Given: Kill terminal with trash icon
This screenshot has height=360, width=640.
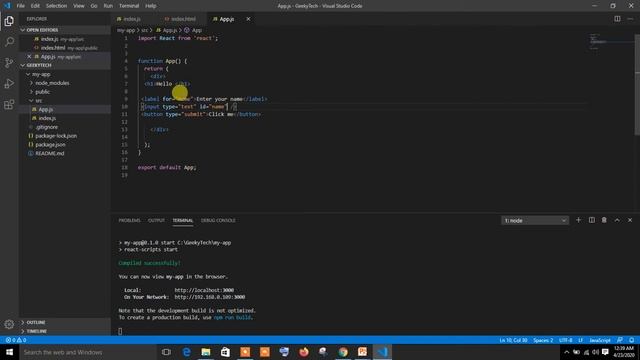Looking at the screenshot, I should pos(604,220).
